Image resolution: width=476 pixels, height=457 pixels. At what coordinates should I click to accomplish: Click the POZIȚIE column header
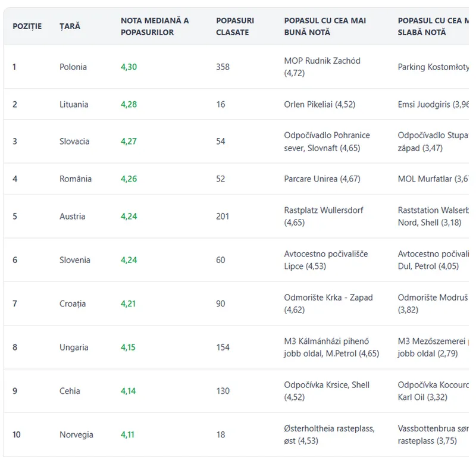[x=27, y=26]
